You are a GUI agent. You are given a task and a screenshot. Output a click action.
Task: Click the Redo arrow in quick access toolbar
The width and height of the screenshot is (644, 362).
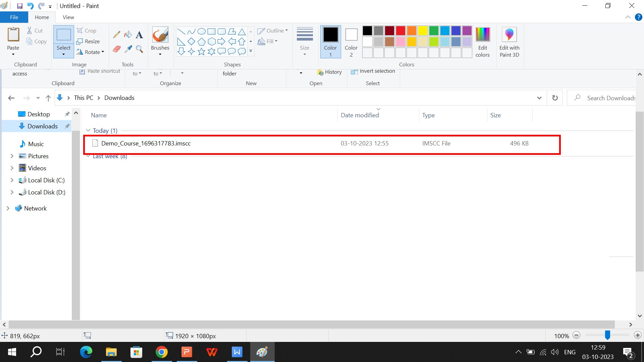(41, 6)
